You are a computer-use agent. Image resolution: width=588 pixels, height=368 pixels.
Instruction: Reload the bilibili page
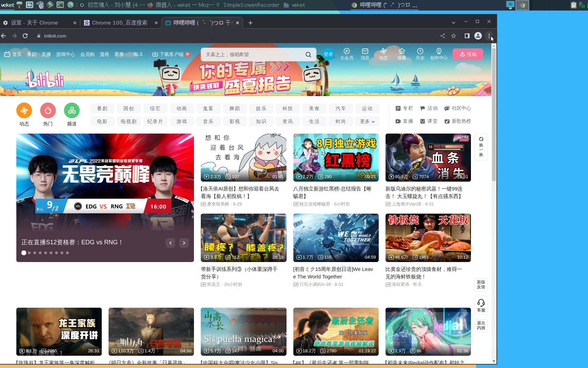(25, 36)
